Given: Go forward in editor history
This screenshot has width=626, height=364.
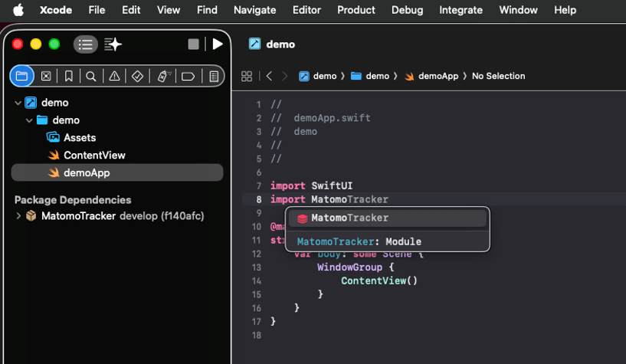Looking at the screenshot, I should click(285, 76).
